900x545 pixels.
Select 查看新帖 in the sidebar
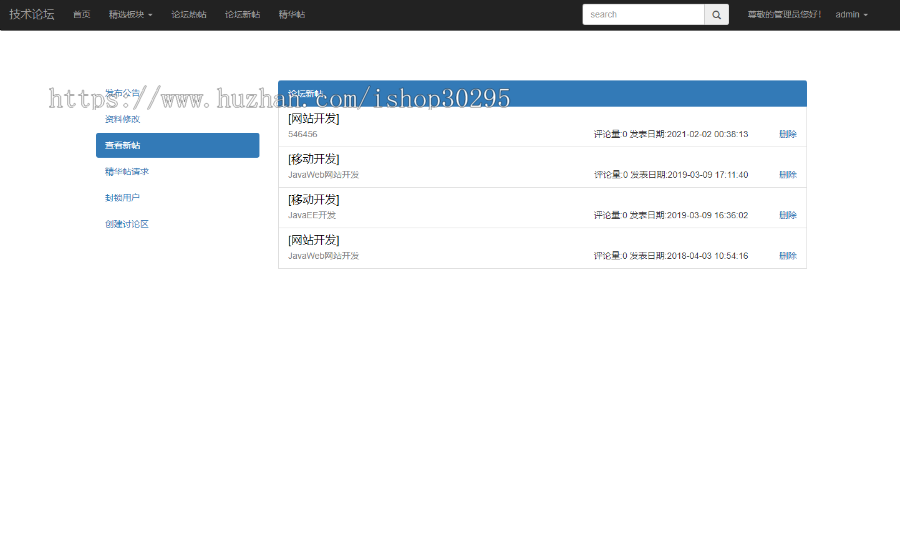click(x=177, y=146)
